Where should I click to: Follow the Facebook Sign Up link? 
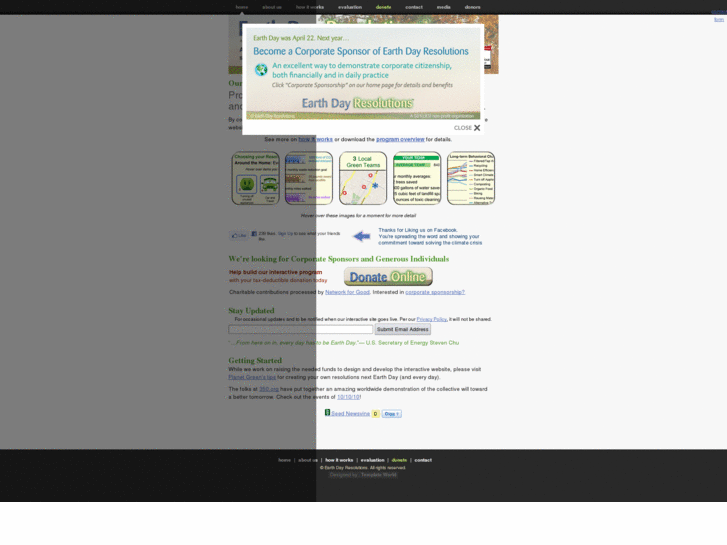pyautogui.click(x=285, y=234)
